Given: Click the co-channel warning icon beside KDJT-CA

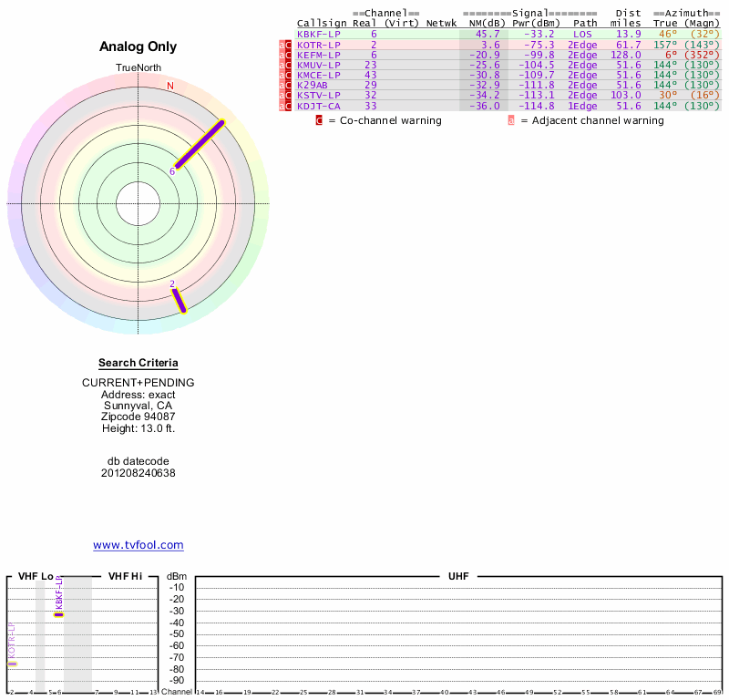Looking at the screenshot, I should pyautogui.click(x=289, y=106).
